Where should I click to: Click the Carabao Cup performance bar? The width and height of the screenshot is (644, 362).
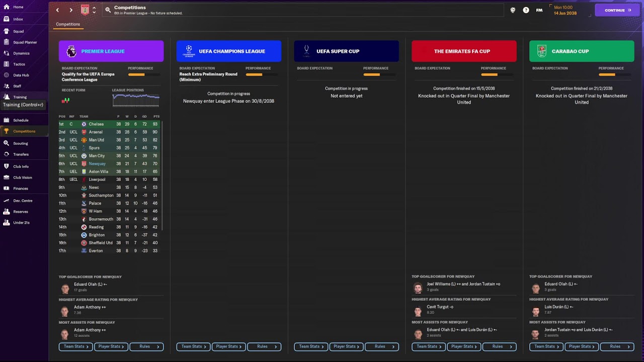(x=614, y=75)
